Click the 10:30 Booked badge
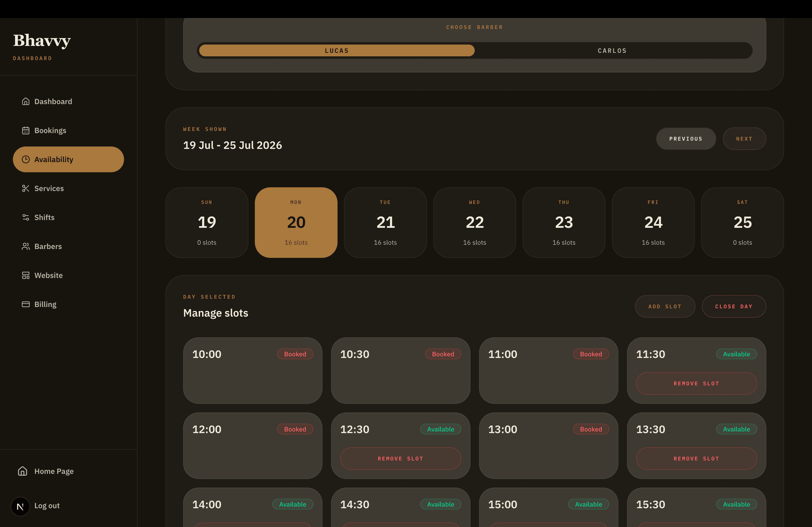The width and height of the screenshot is (812, 527). [443, 354]
